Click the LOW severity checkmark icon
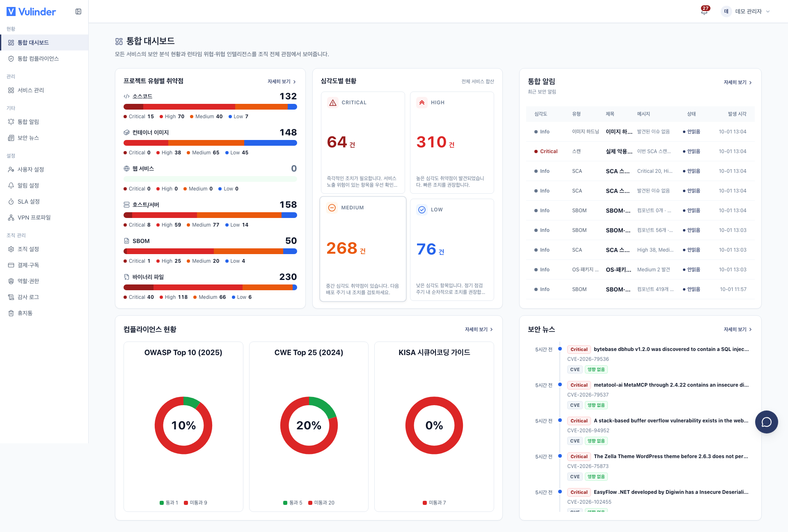Image resolution: width=788 pixels, height=532 pixels. (x=422, y=210)
